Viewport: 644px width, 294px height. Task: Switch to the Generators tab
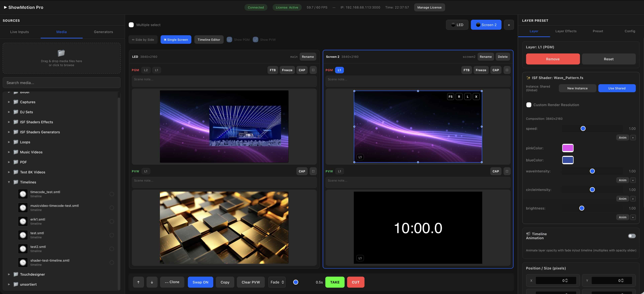pyautogui.click(x=103, y=32)
